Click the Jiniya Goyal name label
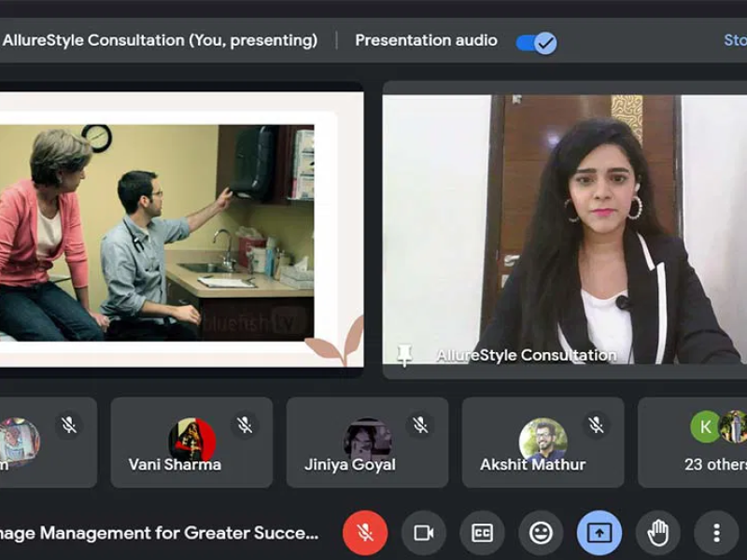 [x=350, y=464]
